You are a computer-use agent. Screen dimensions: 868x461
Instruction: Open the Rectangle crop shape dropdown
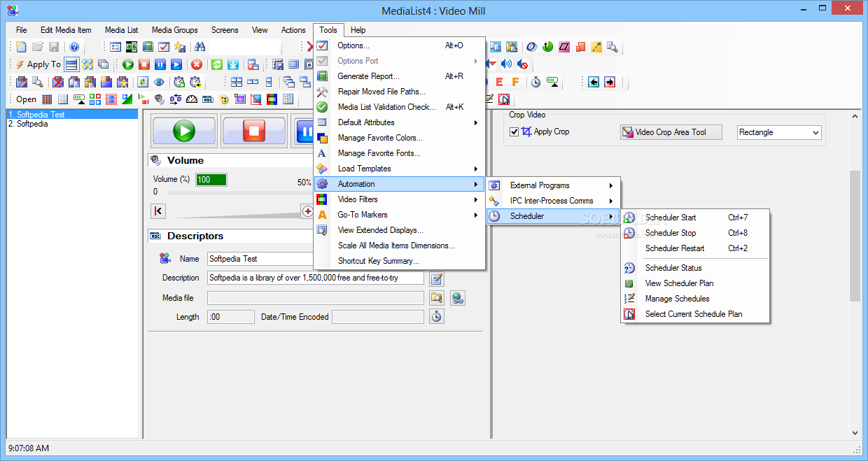click(780, 132)
